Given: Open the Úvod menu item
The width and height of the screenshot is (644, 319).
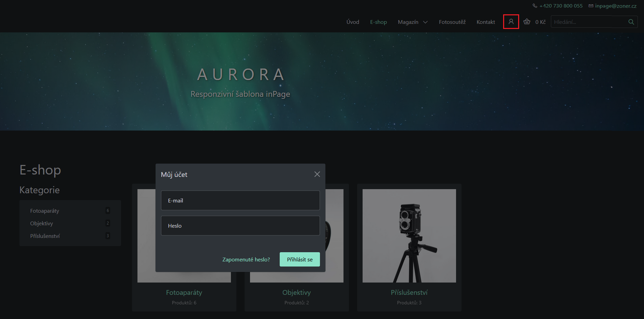Looking at the screenshot, I should 353,22.
